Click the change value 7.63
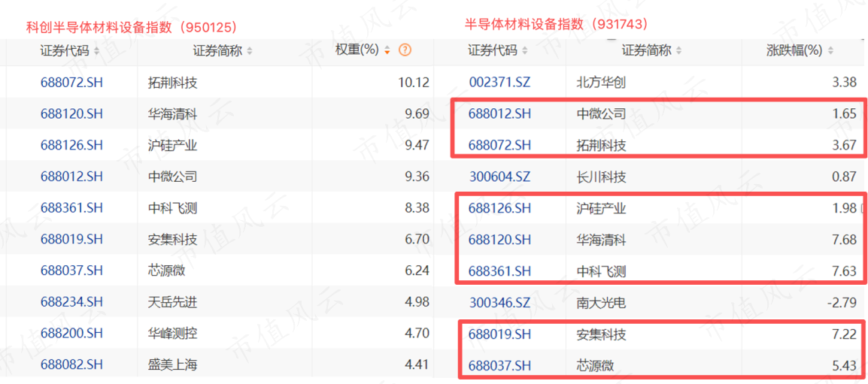Viewport: 868px width, 384px height. tap(845, 271)
